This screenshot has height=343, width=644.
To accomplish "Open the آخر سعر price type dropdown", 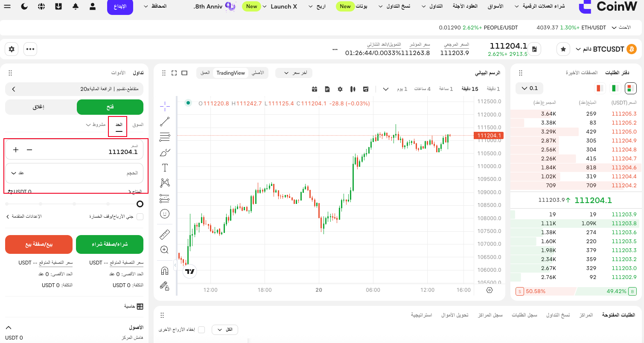I will [x=294, y=73].
